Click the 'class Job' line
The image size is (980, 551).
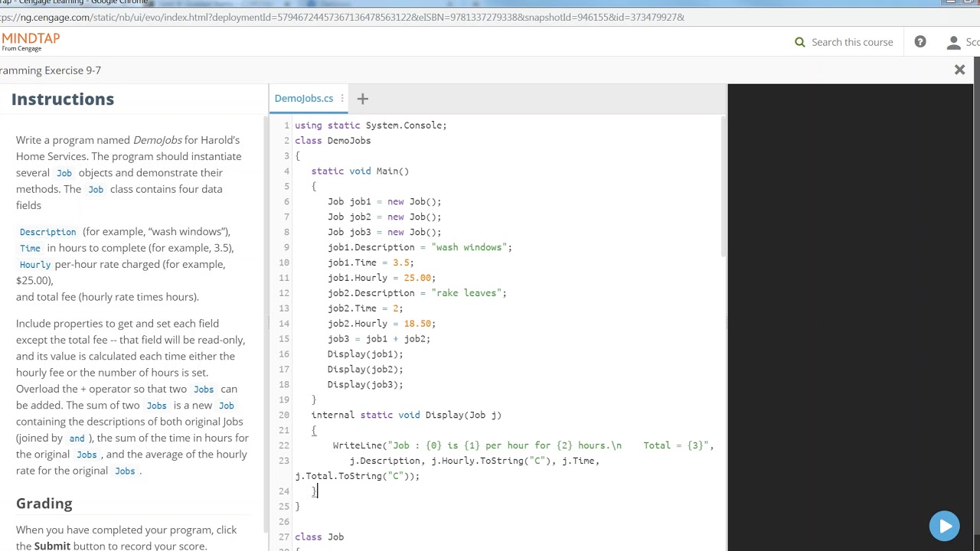(319, 536)
